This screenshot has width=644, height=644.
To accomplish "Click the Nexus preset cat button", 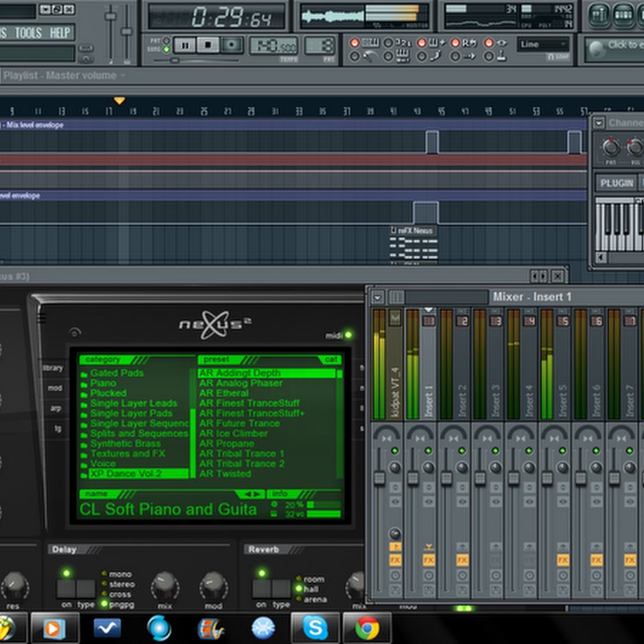I will coord(331,360).
